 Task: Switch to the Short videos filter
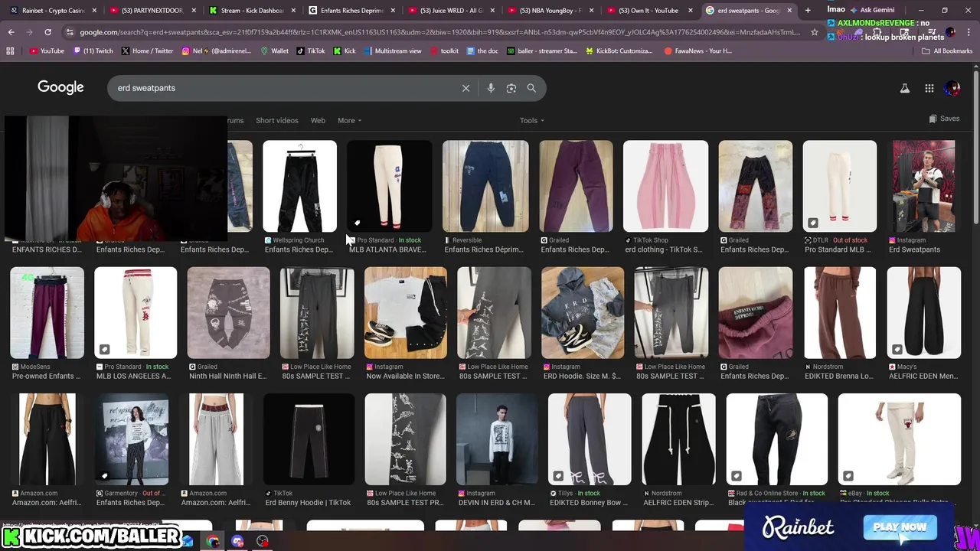[276, 120]
